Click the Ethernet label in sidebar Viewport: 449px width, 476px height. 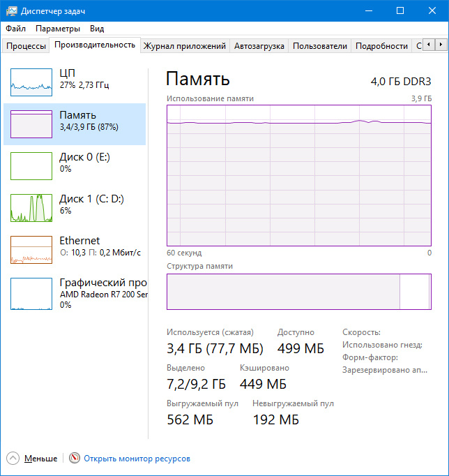pos(79,241)
